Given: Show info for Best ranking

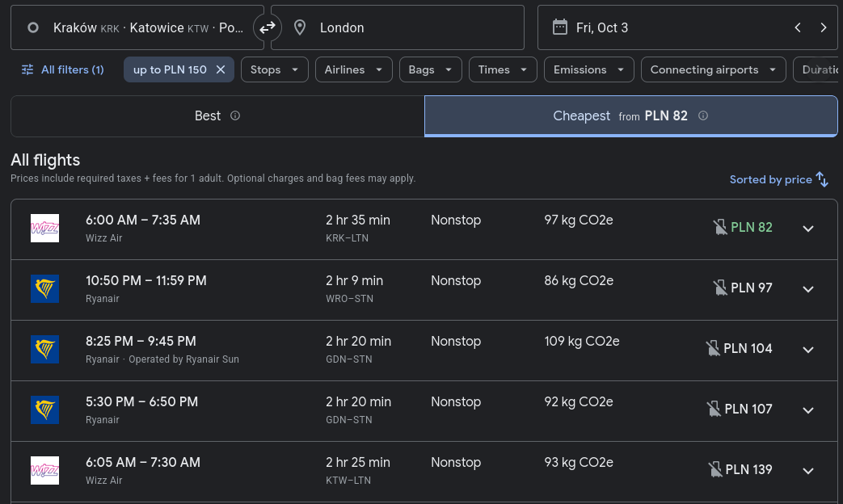Looking at the screenshot, I should pyautogui.click(x=235, y=115).
